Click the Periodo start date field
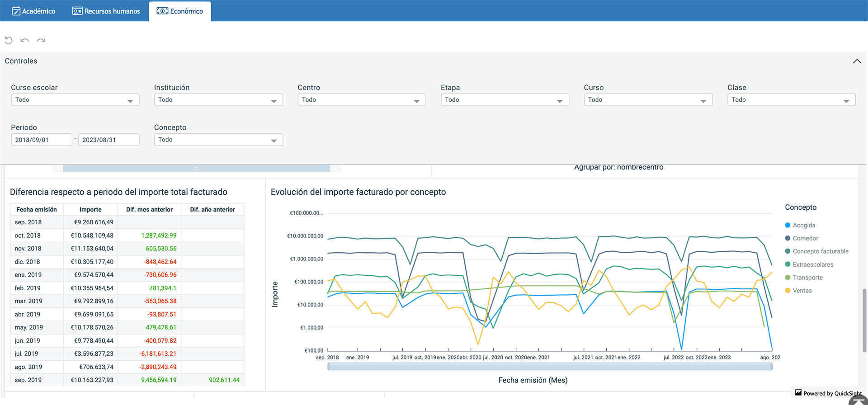This screenshot has height=405, width=868. (x=42, y=140)
